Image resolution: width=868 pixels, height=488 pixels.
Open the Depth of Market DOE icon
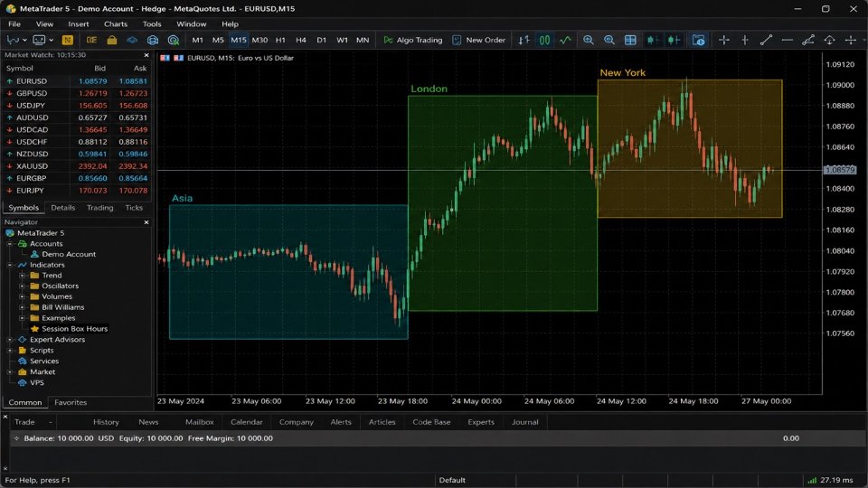point(91,40)
